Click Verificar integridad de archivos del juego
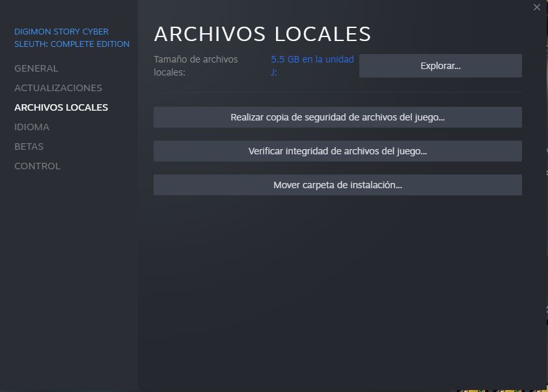 [338, 151]
